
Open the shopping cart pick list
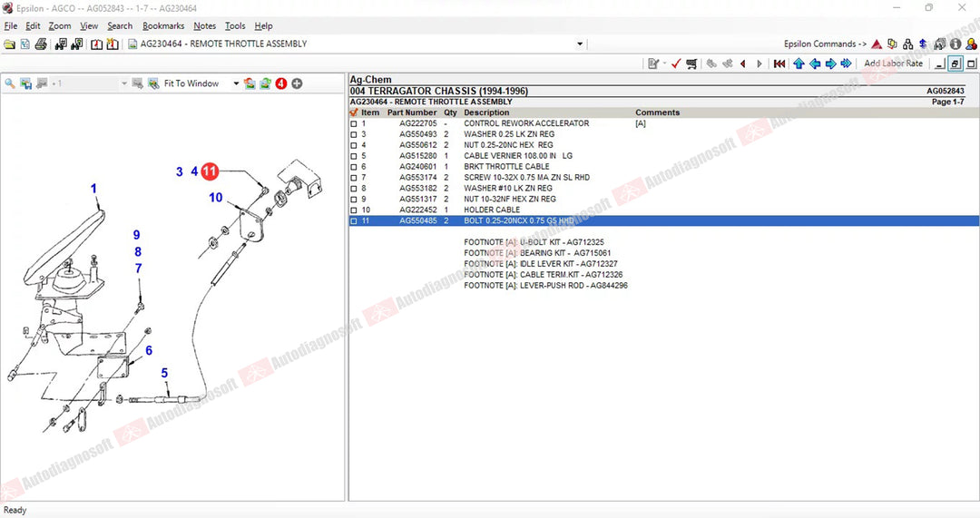coord(691,64)
